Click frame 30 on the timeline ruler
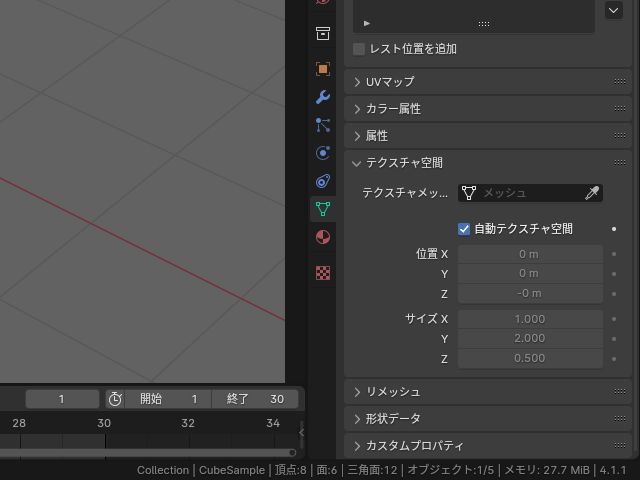This screenshot has height=480, width=640. (104, 423)
